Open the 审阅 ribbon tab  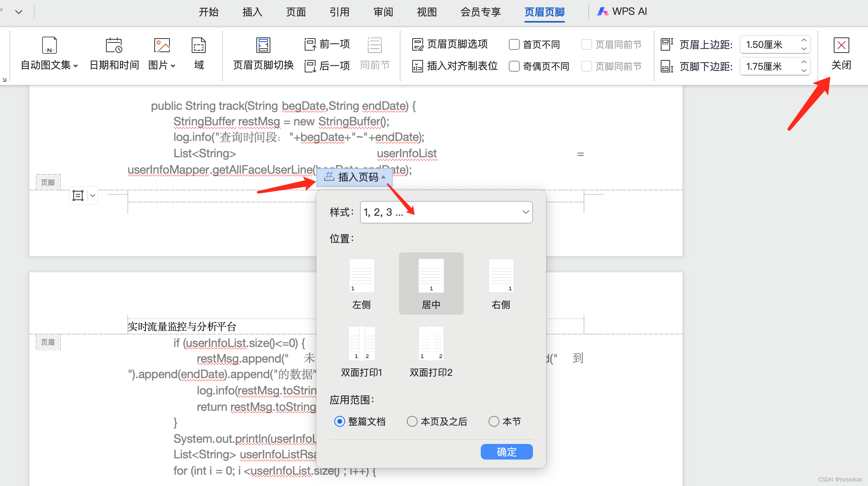[x=383, y=12]
